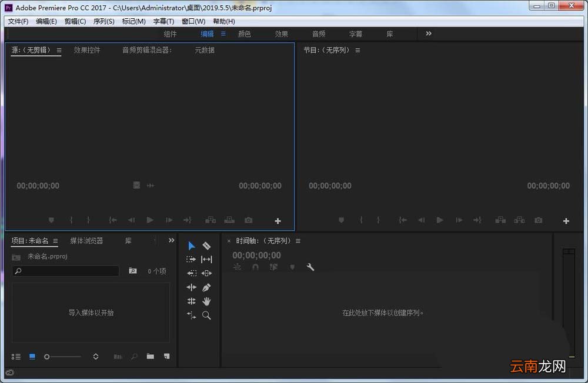Click Extract button in program monitor
588x383 pixels.
pyautogui.click(x=519, y=220)
